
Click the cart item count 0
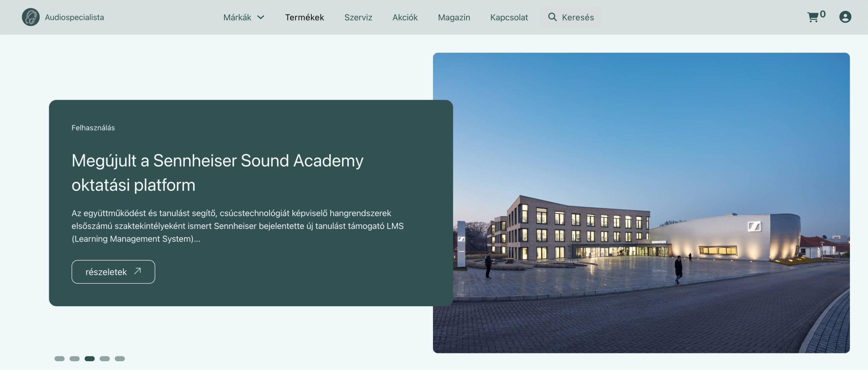click(x=823, y=14)
